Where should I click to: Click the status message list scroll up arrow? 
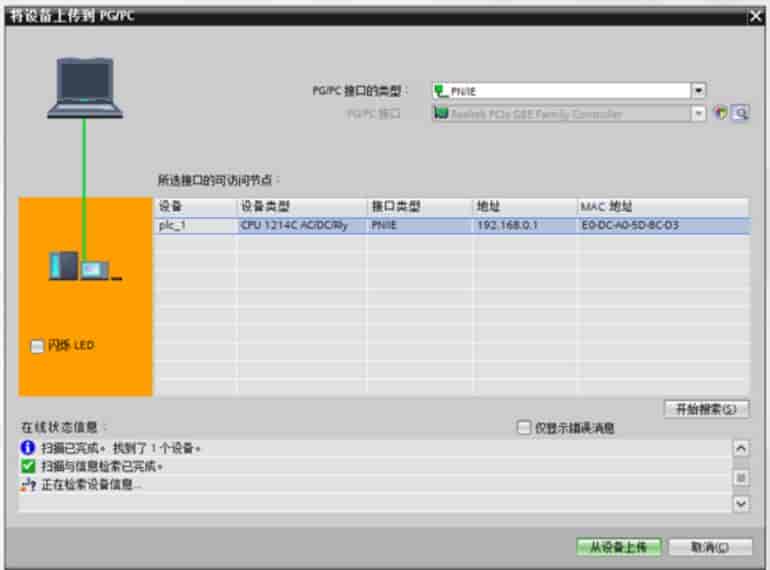coord(741,448)
